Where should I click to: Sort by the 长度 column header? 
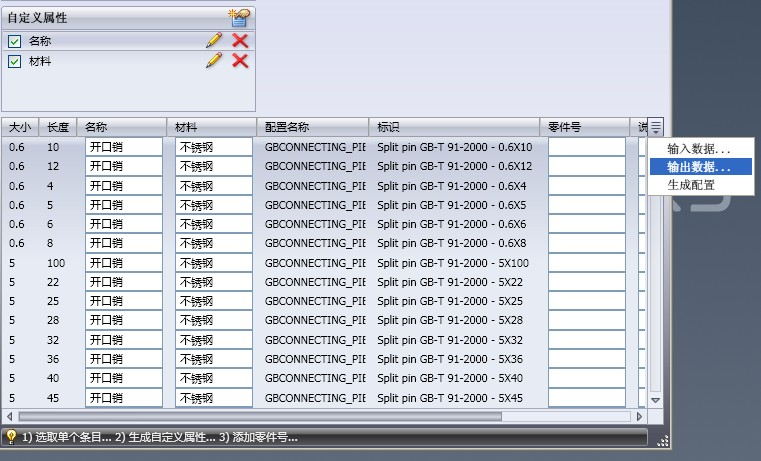click(x=58, y=127)
